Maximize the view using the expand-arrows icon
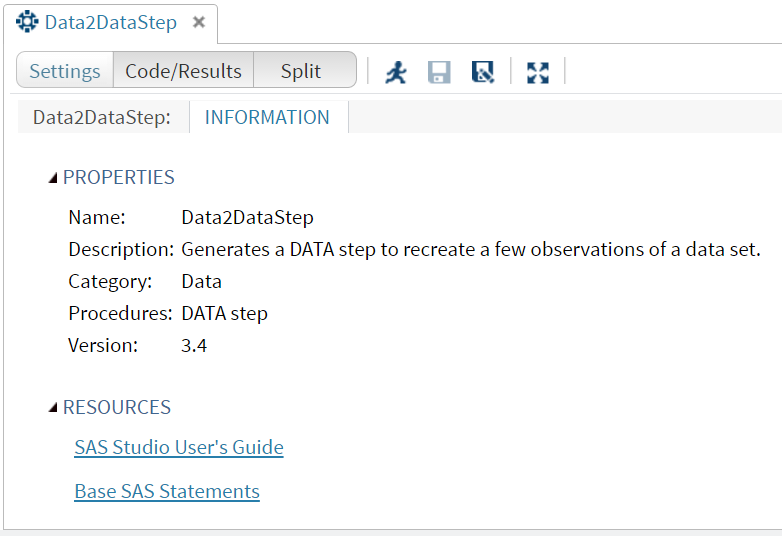782x536 pixels. click(x=538, y=72)
